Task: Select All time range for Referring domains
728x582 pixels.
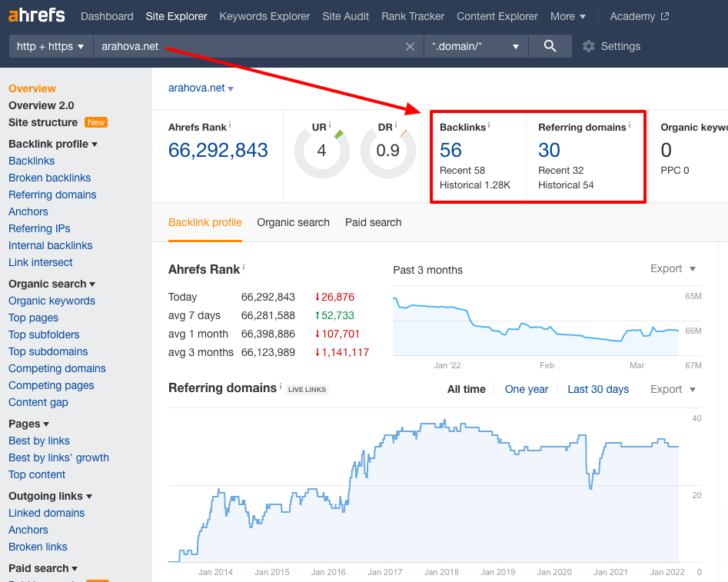Action: click(466, 389)
